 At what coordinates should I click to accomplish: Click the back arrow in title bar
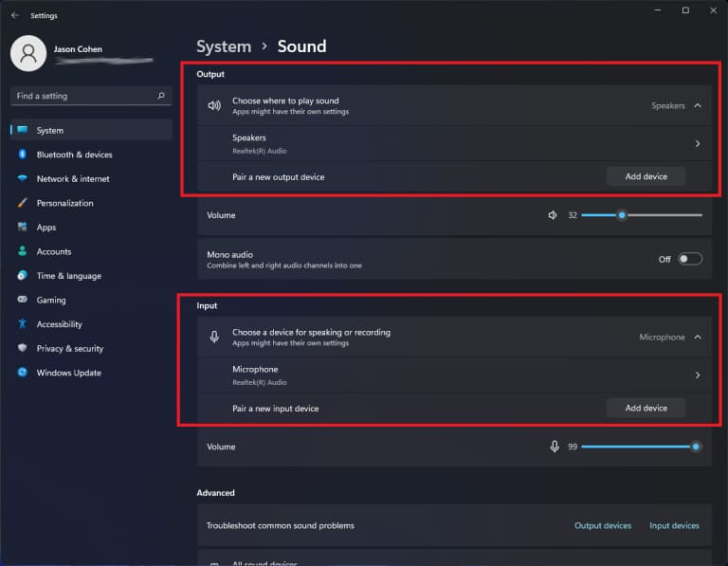(14, 15)
